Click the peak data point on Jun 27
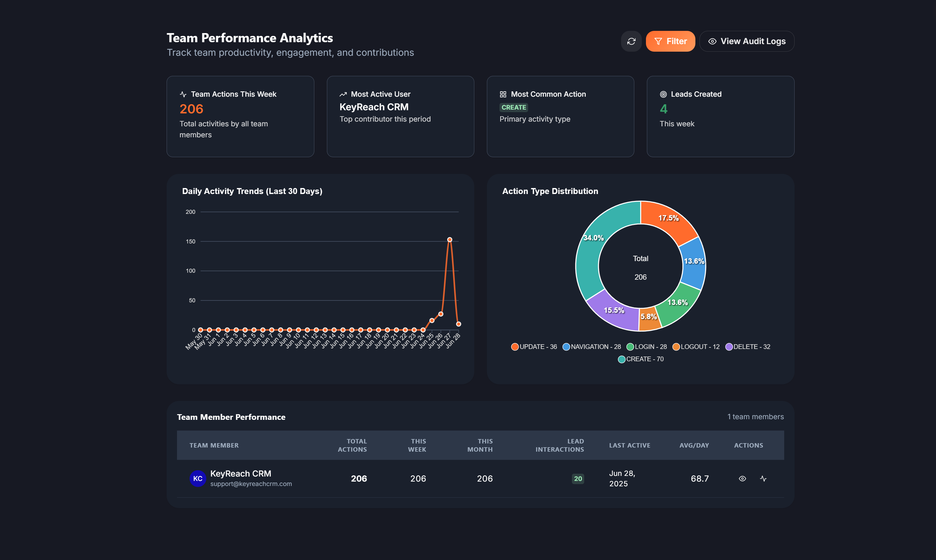The image size is (936, 560). point(449,240)
